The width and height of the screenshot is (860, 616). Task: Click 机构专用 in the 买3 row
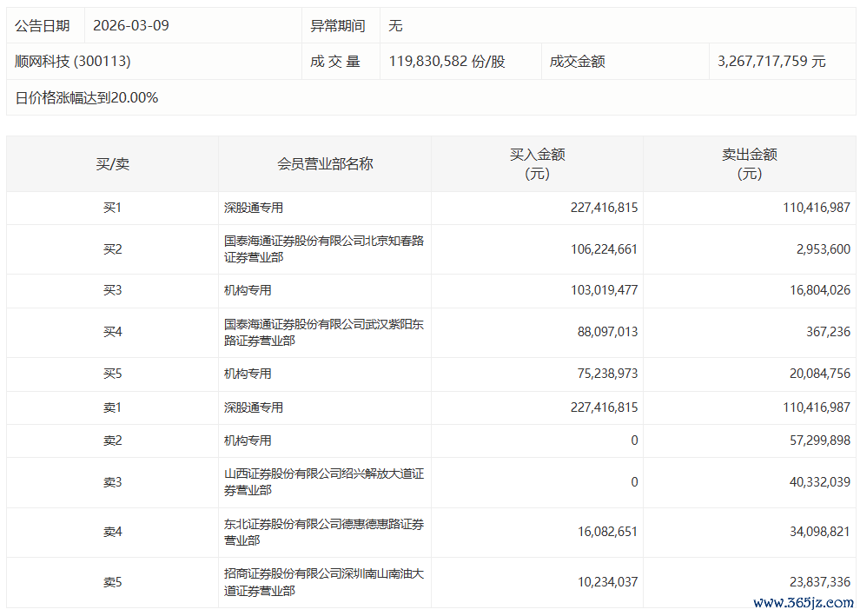(248, 290)
